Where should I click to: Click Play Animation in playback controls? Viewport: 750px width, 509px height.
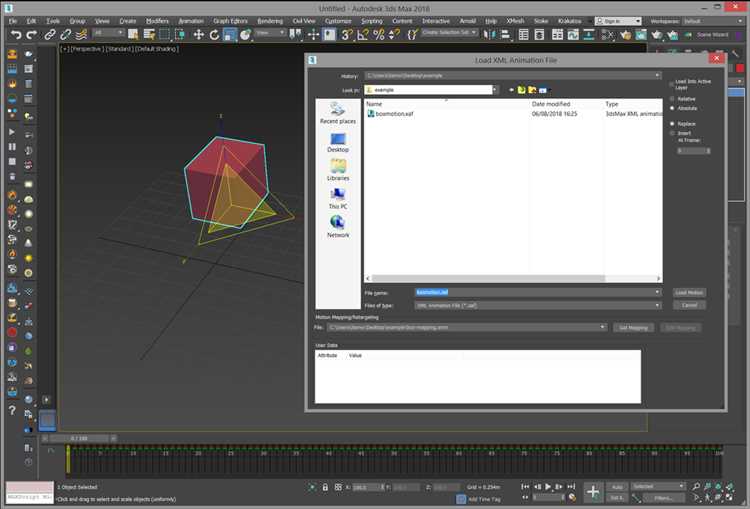(548, 487)
